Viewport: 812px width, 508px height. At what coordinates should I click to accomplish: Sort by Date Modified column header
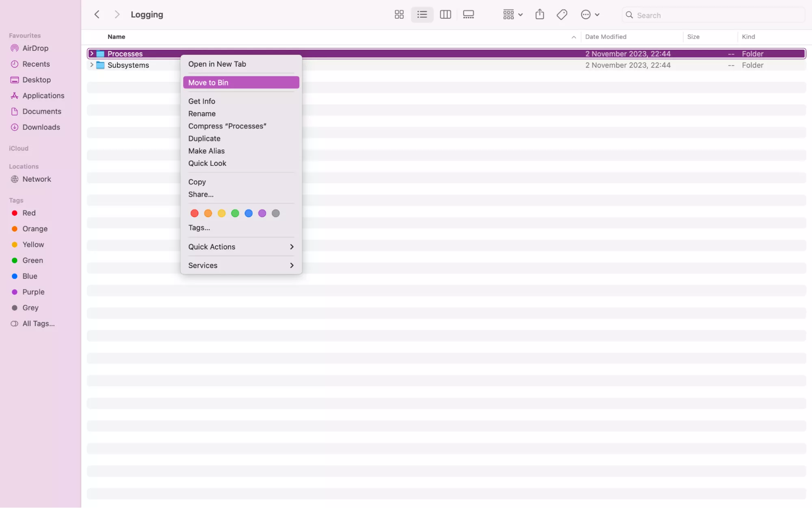click(606, 37)
